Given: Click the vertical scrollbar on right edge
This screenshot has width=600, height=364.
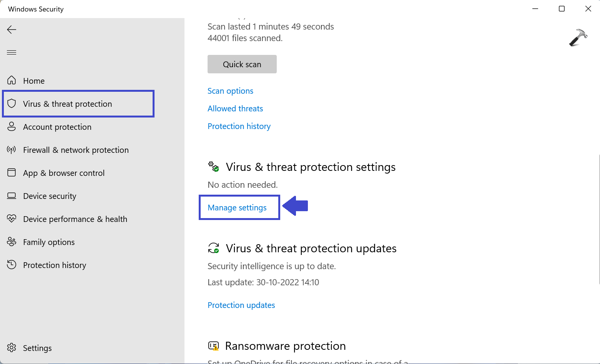Looking at the screenshot, I should click(599, 219).
